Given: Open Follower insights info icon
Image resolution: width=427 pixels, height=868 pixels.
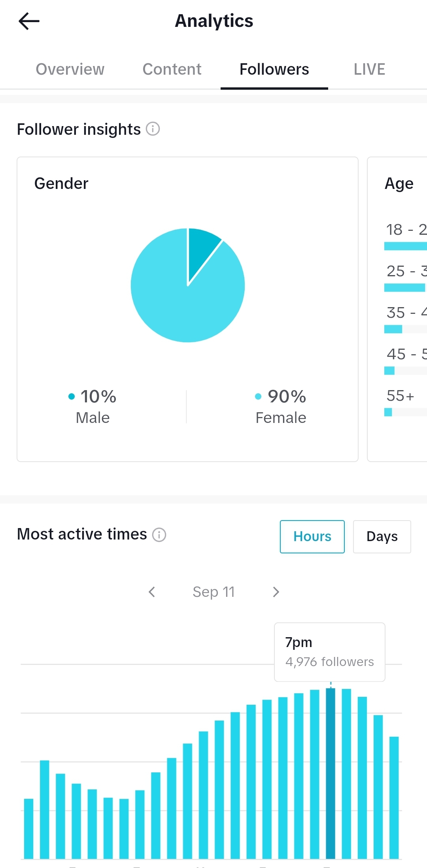Looking at the screenshot, I should pos(153,129).
